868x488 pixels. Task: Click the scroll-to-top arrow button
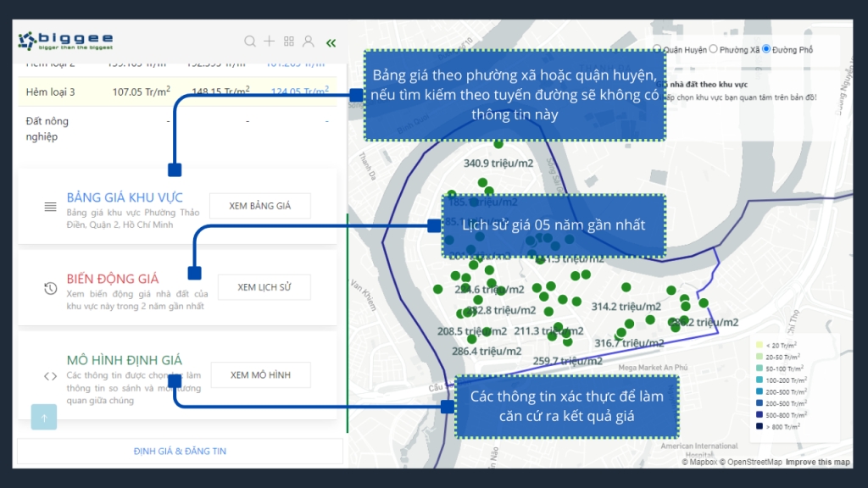[x=43, y=417]
